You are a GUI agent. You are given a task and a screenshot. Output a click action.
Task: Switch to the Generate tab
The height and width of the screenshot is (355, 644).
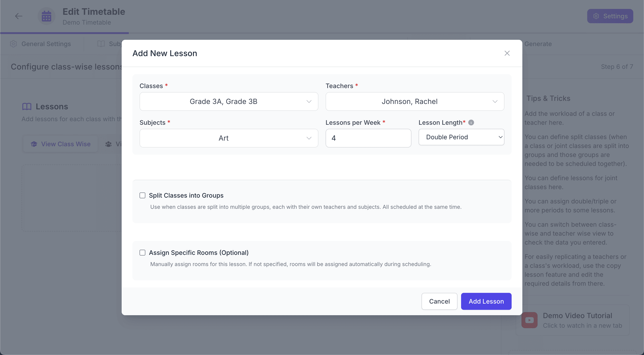tap(538, 44)
